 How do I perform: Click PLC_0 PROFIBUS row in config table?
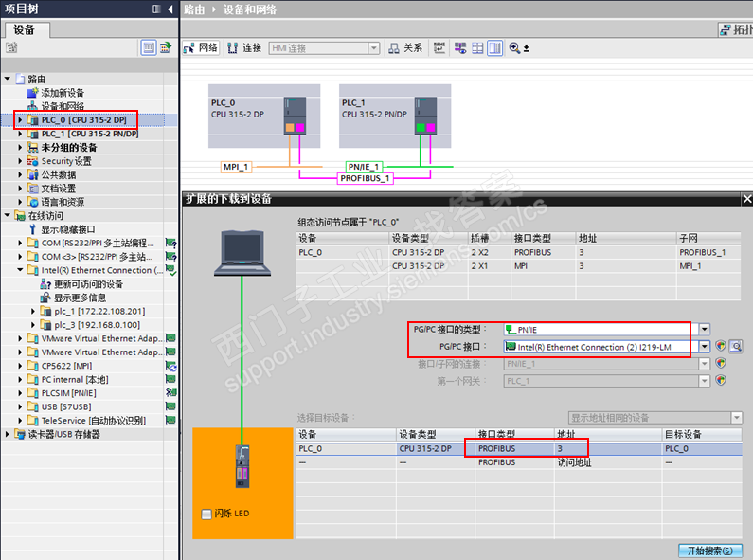pos(519,252)
